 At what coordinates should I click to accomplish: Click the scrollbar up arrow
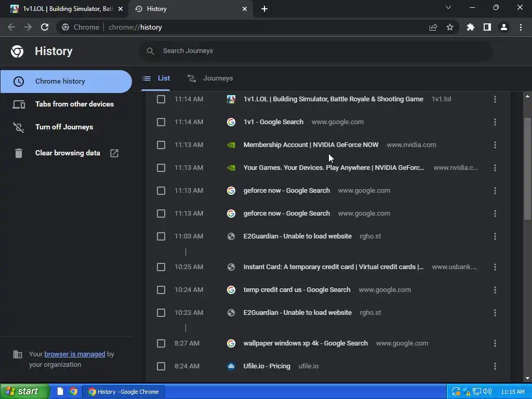click(527, 96)
